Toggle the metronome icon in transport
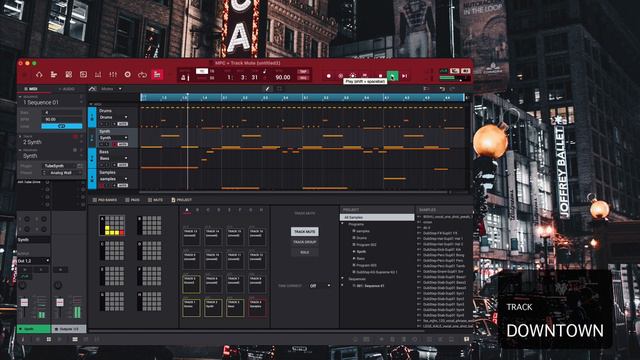The image size is (640, 360). tap(184, 78)
